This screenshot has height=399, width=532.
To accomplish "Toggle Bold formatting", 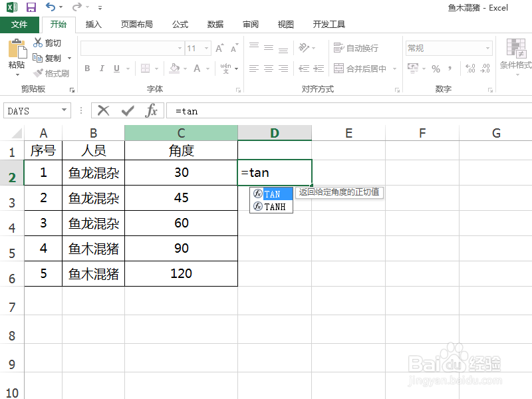I will [87, 68].
